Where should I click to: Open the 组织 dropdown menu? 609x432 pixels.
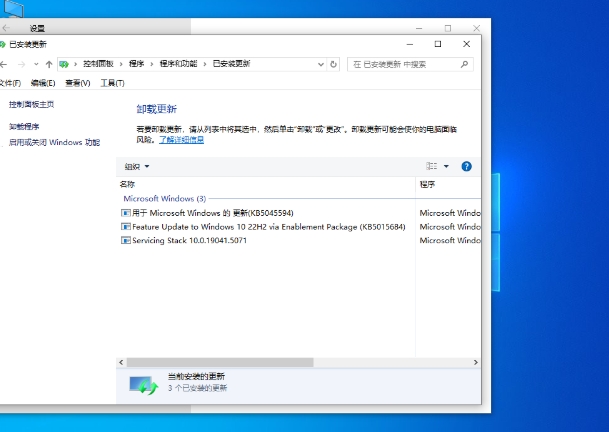click(136, 166)
